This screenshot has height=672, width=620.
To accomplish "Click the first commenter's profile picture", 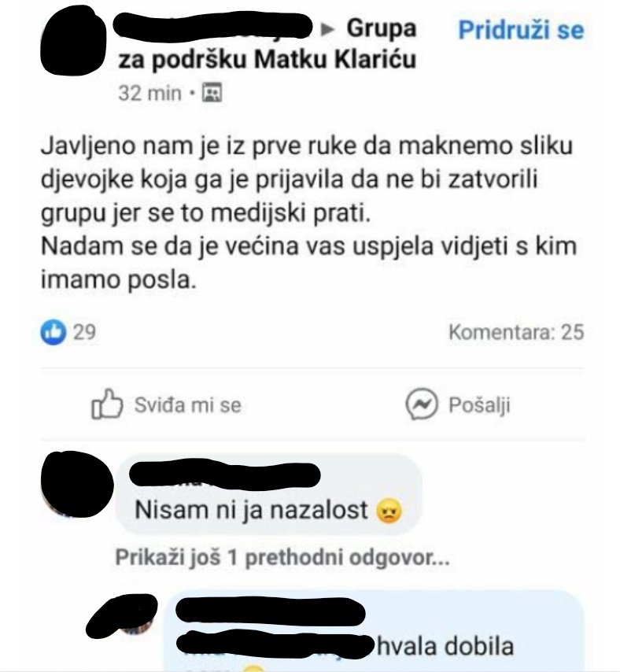I will (x=76, y=484).
